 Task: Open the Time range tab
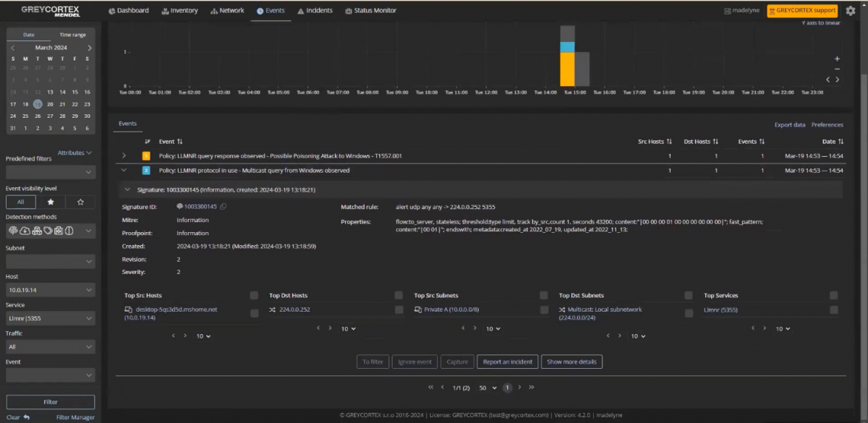[72, 35]
